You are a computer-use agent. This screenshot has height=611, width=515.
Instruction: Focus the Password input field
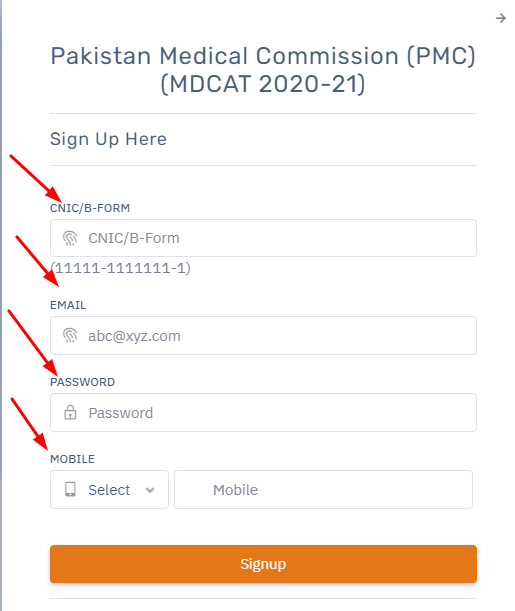coord(263,412)
